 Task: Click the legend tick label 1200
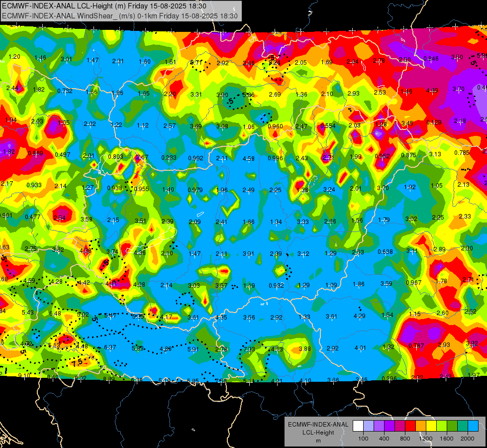(426, 439)
